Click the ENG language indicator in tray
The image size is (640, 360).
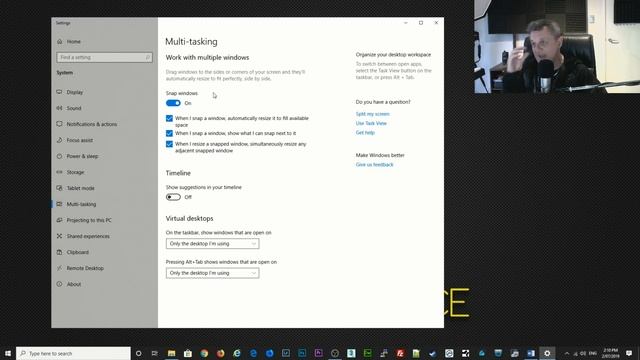coord(593,353)
